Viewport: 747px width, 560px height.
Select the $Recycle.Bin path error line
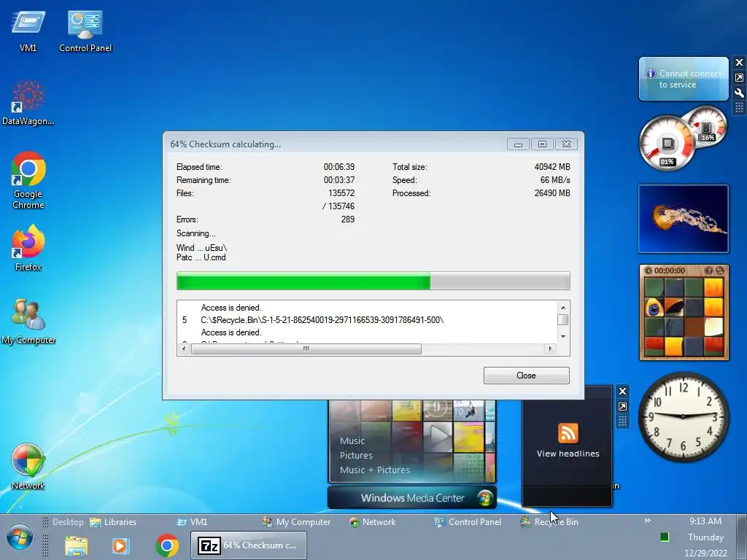click(322, 320)
